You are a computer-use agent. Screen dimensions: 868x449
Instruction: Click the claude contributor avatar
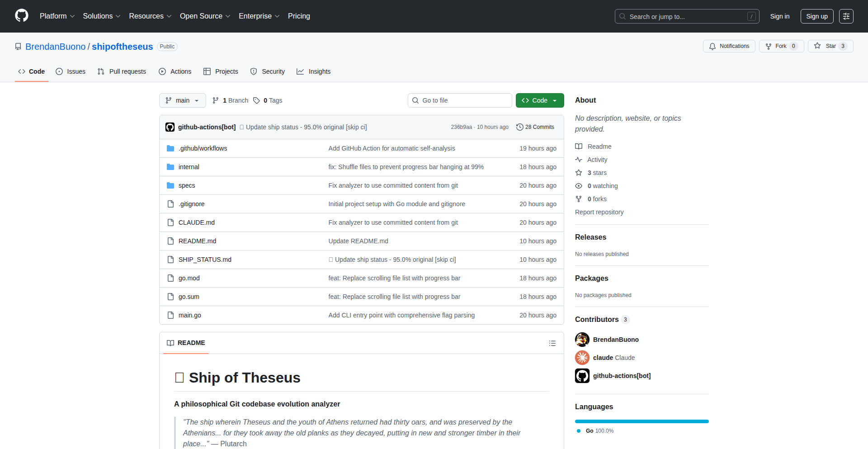pyautogui.click(x=582, y=358)
